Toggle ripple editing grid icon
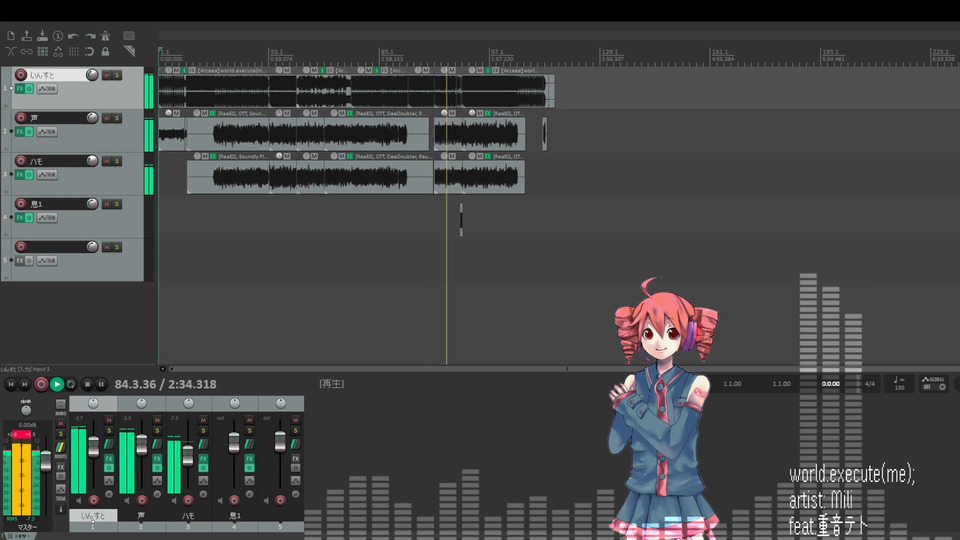 pos(42,51)
